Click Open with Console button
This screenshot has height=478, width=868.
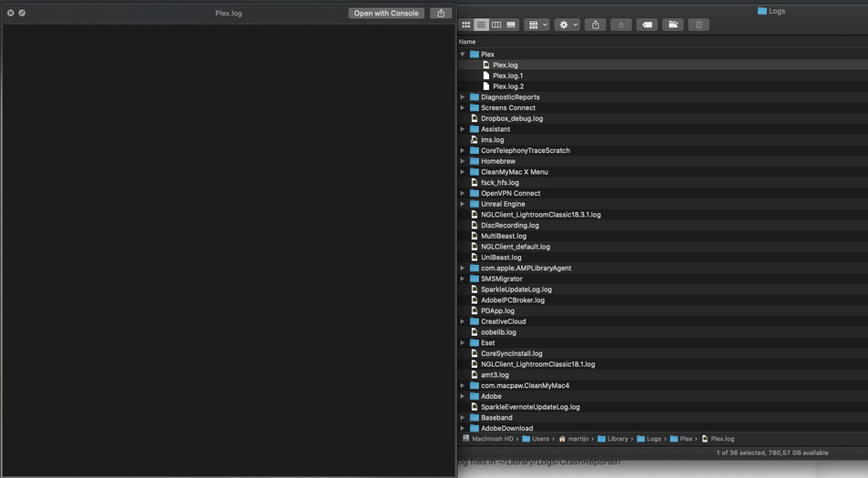pyautogui.click(x=386, y=14)
